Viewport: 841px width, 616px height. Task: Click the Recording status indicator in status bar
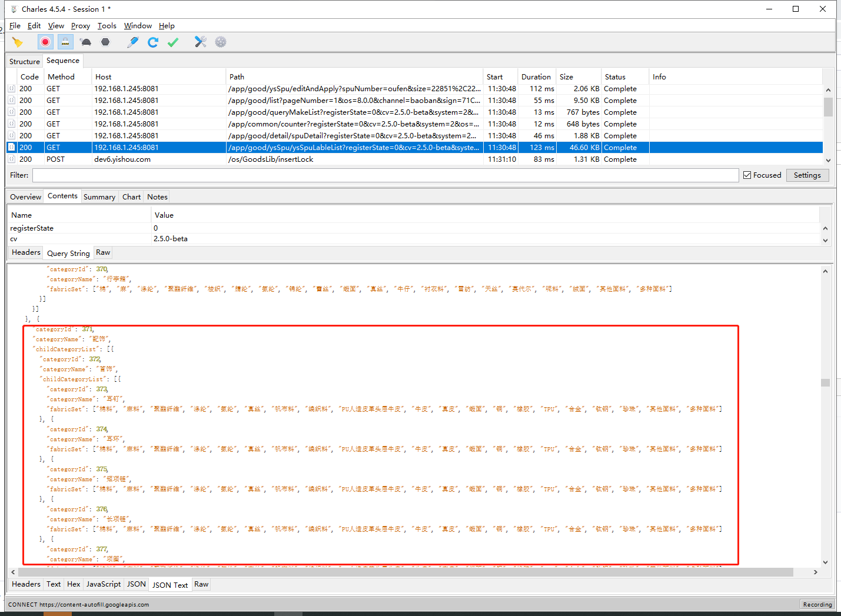[x=817, y=604]
